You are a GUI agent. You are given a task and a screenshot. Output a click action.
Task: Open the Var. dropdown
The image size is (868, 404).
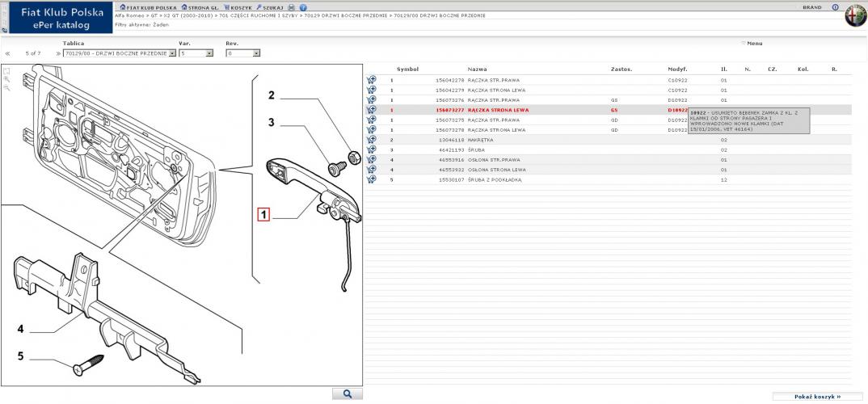pyautogui.click(x=209, y=53)
